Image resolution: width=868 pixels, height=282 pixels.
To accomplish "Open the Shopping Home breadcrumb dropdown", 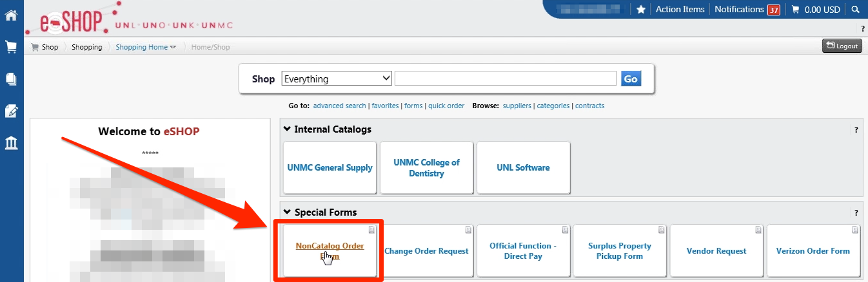I will point(146,47).
